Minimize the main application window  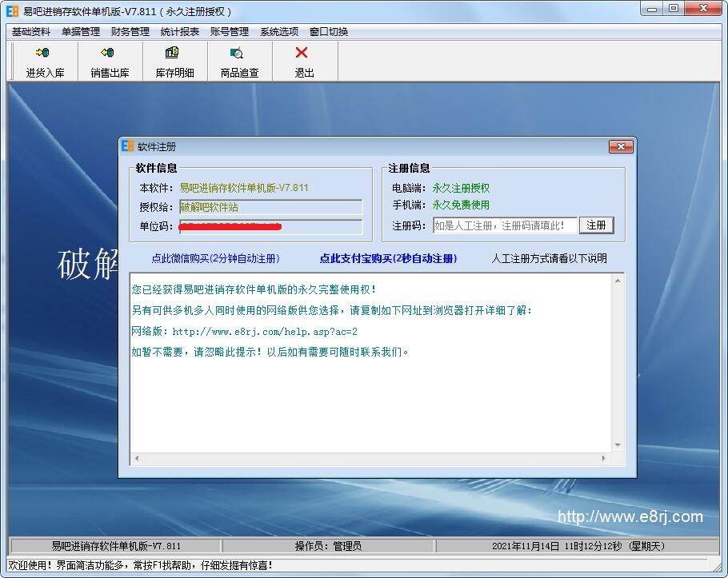pyautogui.click(x=652, y=9)
